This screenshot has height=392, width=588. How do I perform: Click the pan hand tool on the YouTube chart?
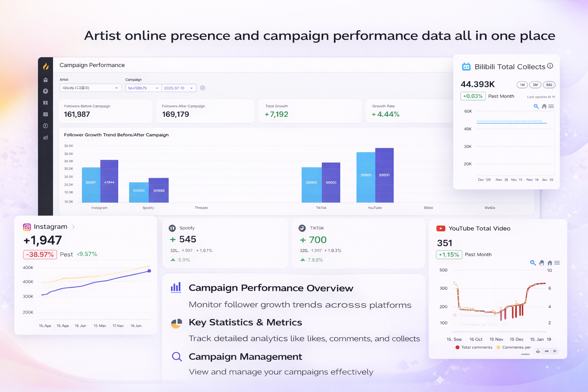(541, 263)
